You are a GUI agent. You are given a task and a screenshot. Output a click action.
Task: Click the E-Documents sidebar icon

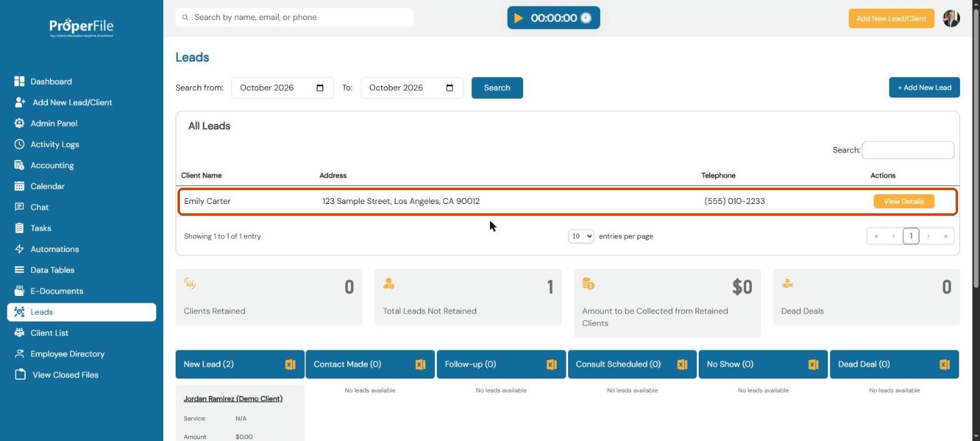[19, 291]
